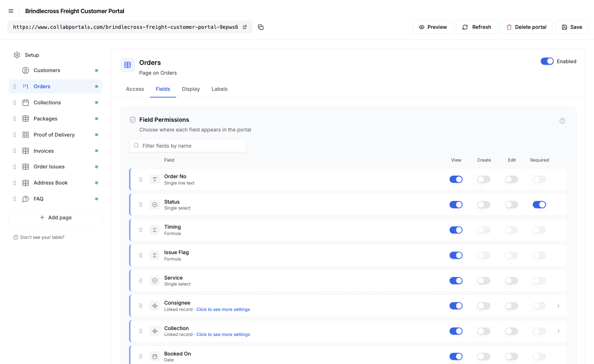This screenshot has width=594, height=364.
Task: Click drag handle of Order No field
Action: coord(141,179)
